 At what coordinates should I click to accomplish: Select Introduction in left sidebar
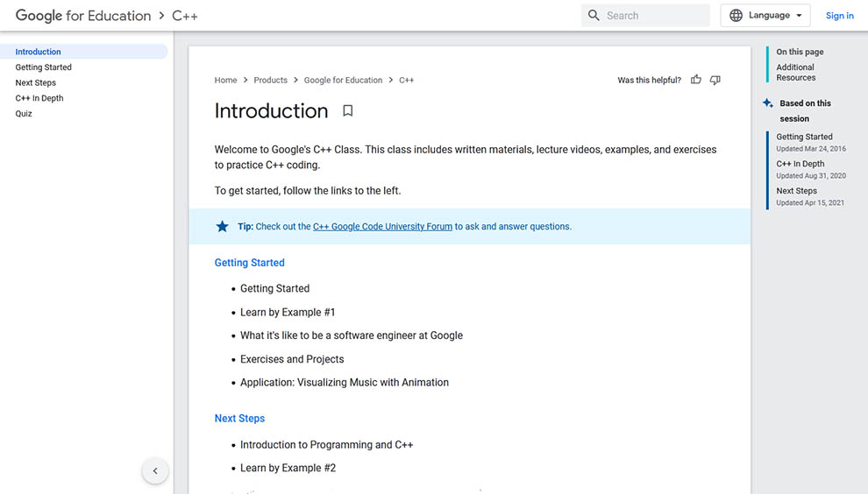[x=83, y=52]
